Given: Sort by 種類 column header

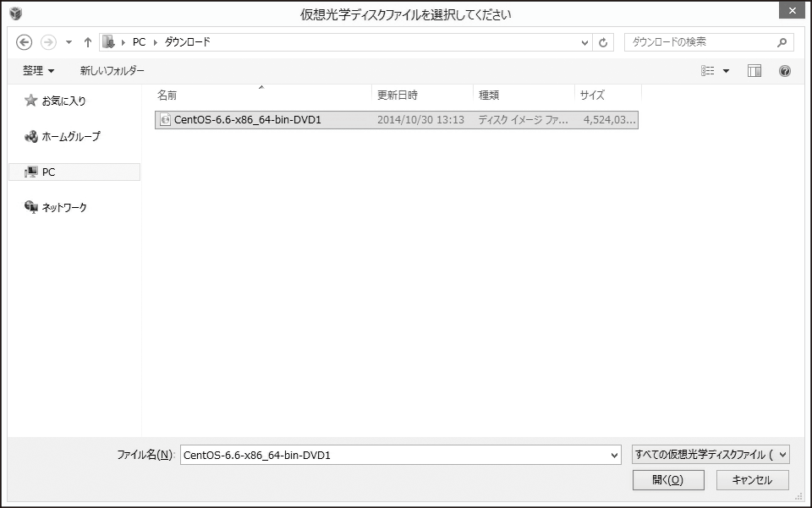Looking at the screenshot, I should (x=524, y=96).
